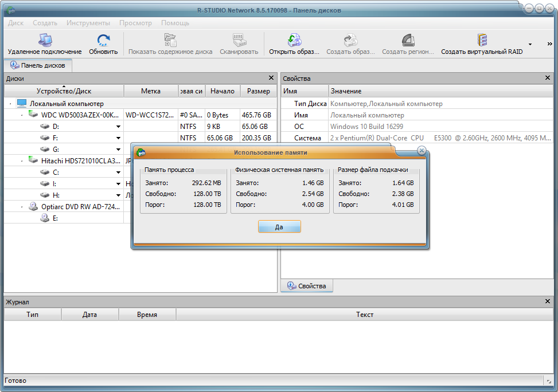Click the I: partition icon

pos(45,183)
